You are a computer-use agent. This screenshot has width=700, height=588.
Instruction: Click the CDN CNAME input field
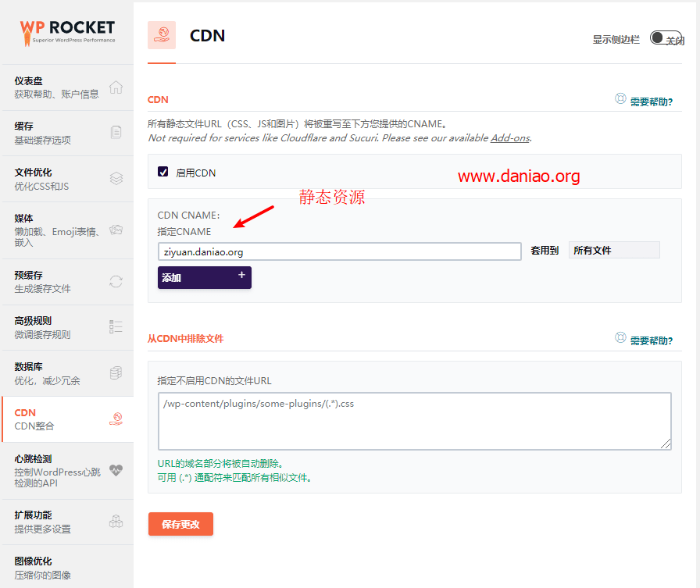[x=339, y=251]
